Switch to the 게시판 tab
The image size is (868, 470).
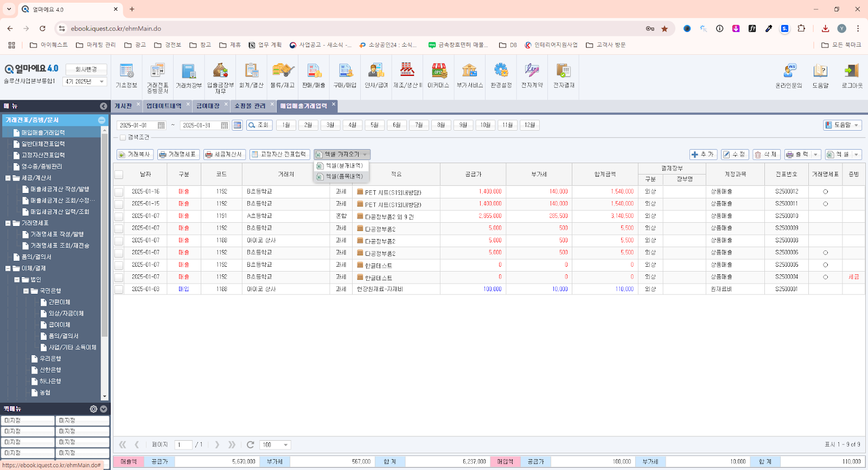click(x=123, y=106)
